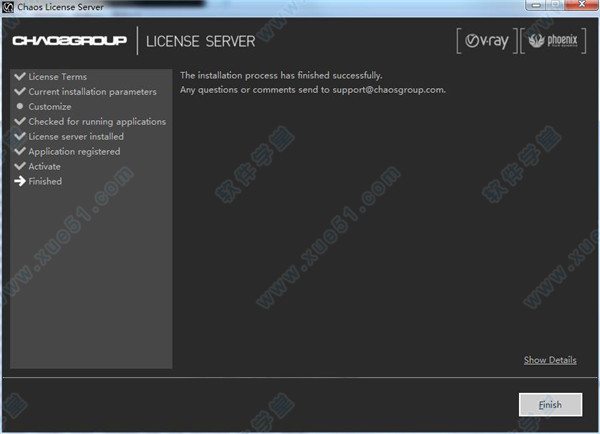The width and height of the screenshot is (600, 434).
Task: Select the Application registered step
Action: coord(74,151)
